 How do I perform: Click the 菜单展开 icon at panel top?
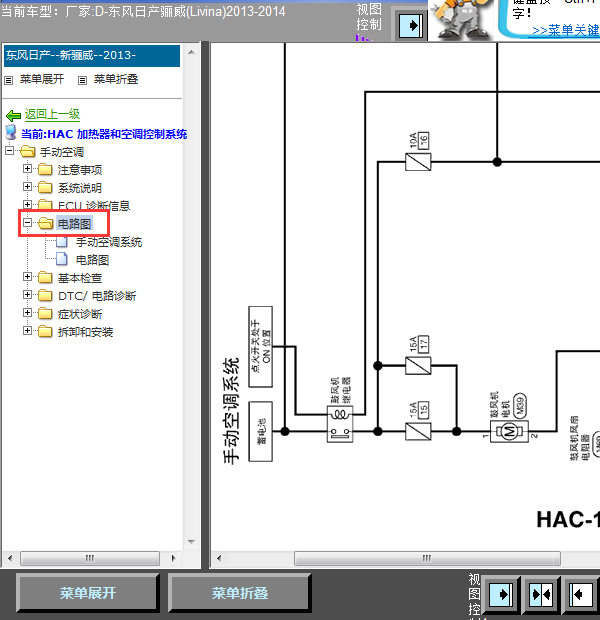coord(10,80)
